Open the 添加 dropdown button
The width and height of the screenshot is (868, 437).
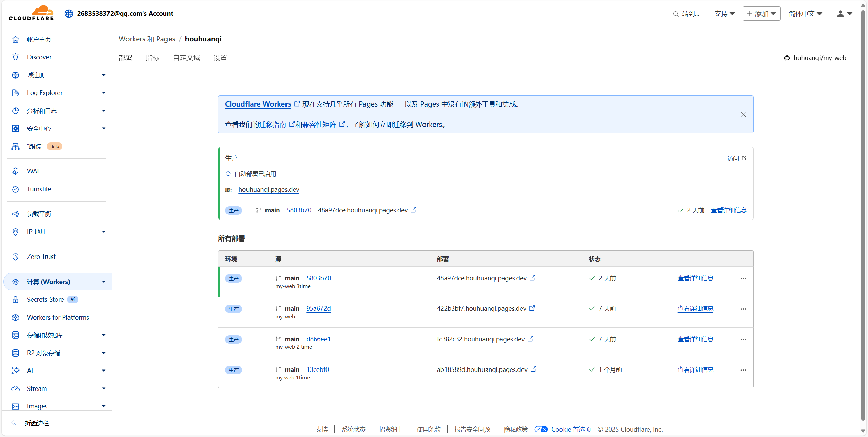tap(761, 14)
